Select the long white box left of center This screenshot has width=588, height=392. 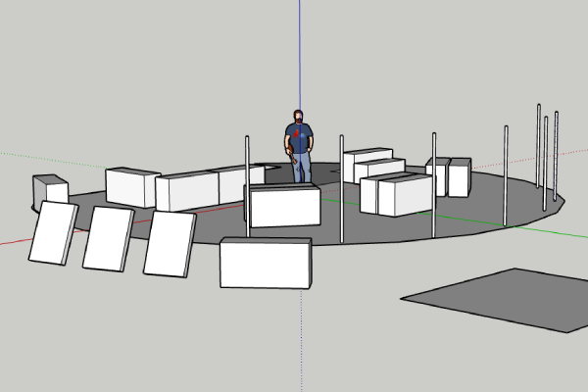point(186,192)
